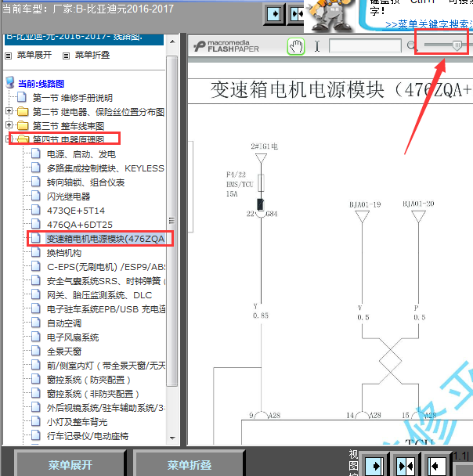Click page icon next to 换档机构
The height and width of the screenshot is (476, 473).
[36, 252]
